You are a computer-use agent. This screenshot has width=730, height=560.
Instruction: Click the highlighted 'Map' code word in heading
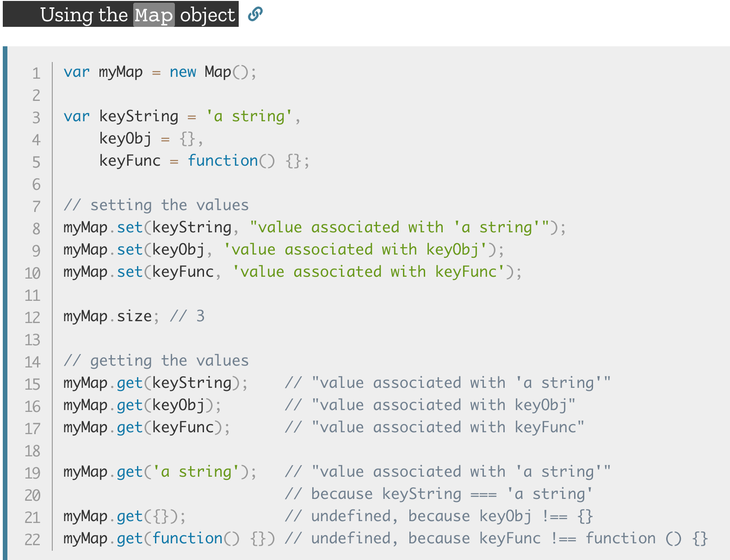[154, 15]
